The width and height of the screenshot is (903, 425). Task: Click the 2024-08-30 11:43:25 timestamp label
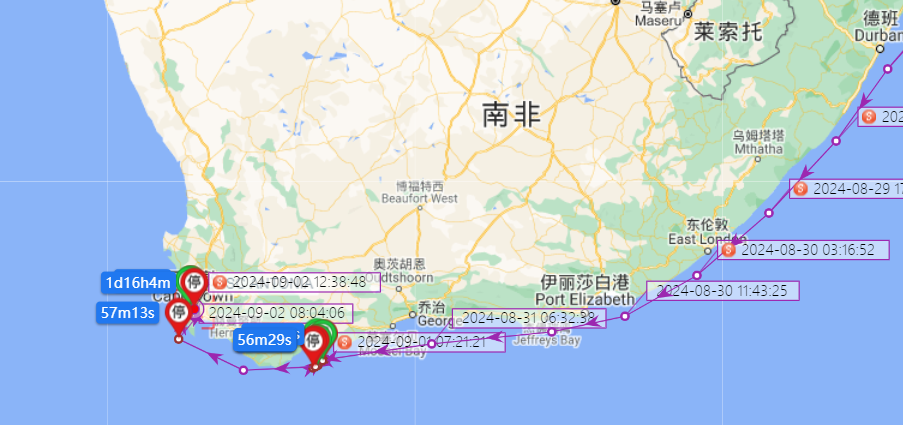723,291
